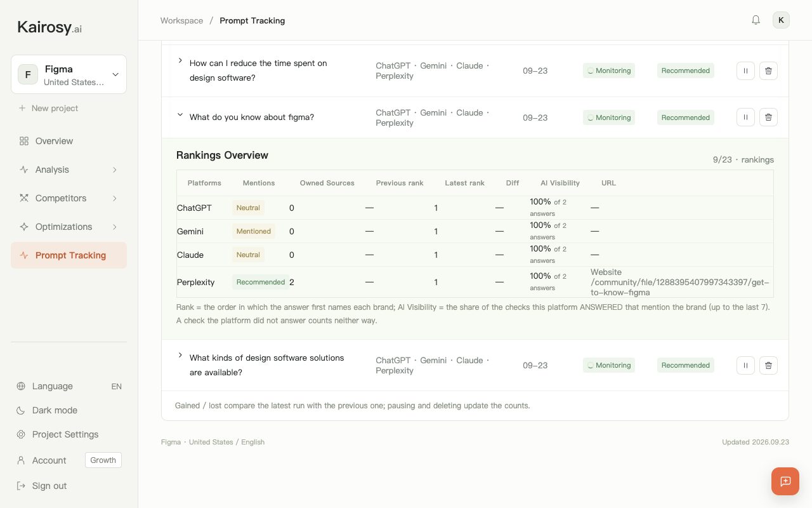Click the AI Visibility column header
The width and height of the screenshot is (812, 508).
pos(560,183)
